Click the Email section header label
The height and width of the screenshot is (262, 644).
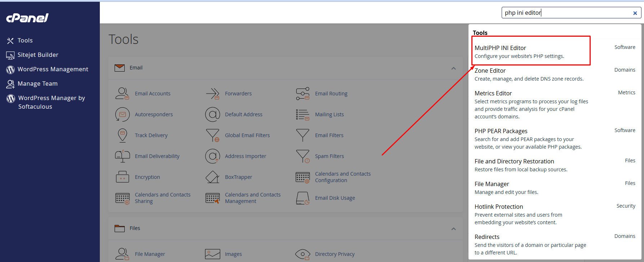tap(136, 68)
